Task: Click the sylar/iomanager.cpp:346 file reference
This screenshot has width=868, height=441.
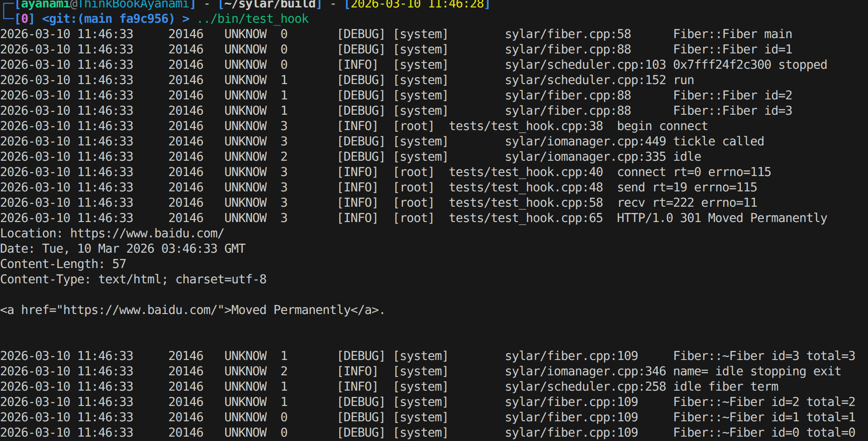Action: [x=585, y=371]
